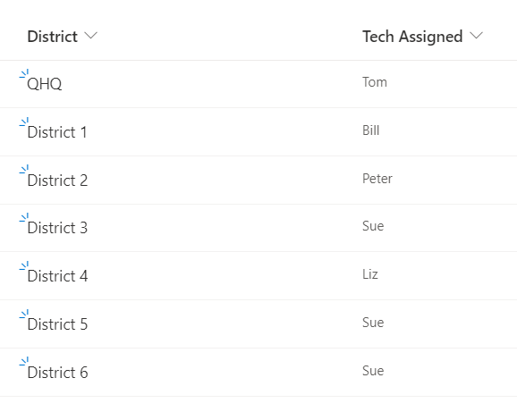This screenshot has width=517, height=420.
Task: Open the District 4 list item
Action: click(x=58, y=276)
